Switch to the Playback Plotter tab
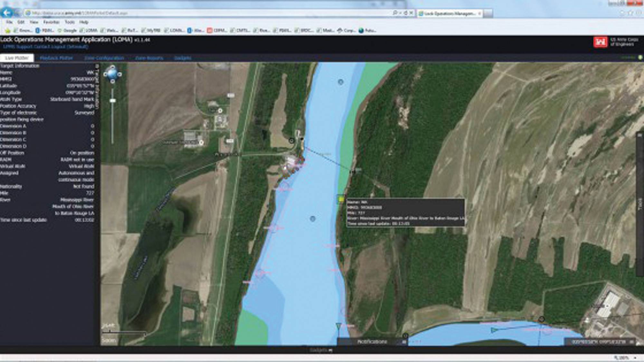 [56, 58]
